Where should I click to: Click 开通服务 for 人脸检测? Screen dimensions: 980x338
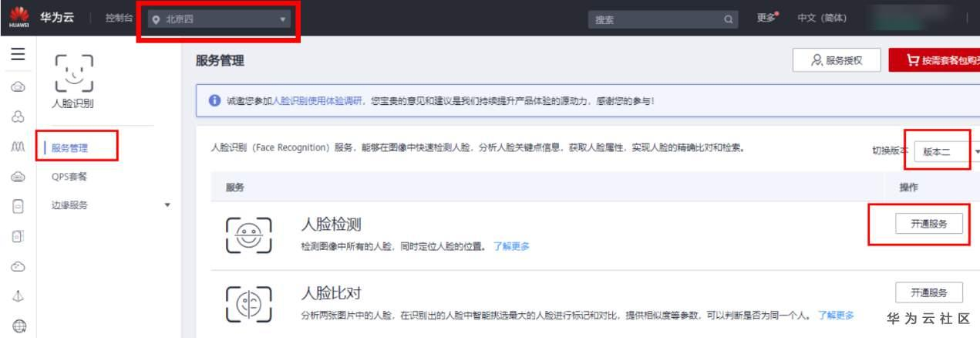point(929,224)
